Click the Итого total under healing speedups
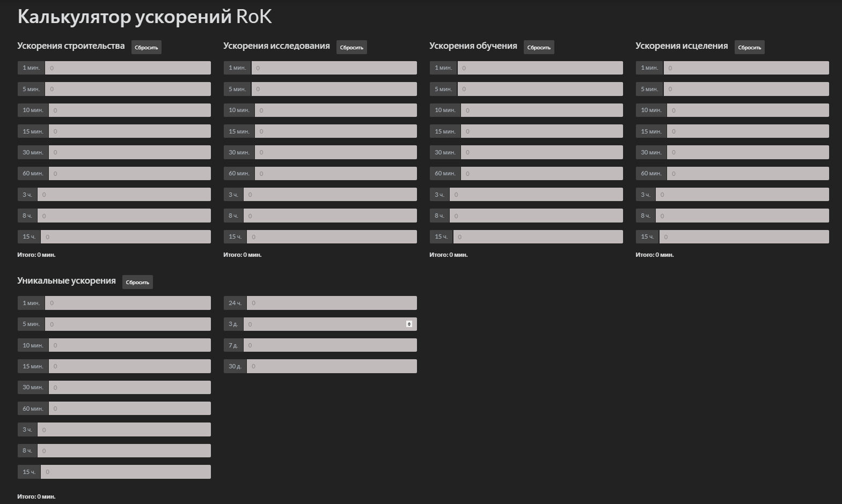 click(655, 255)
